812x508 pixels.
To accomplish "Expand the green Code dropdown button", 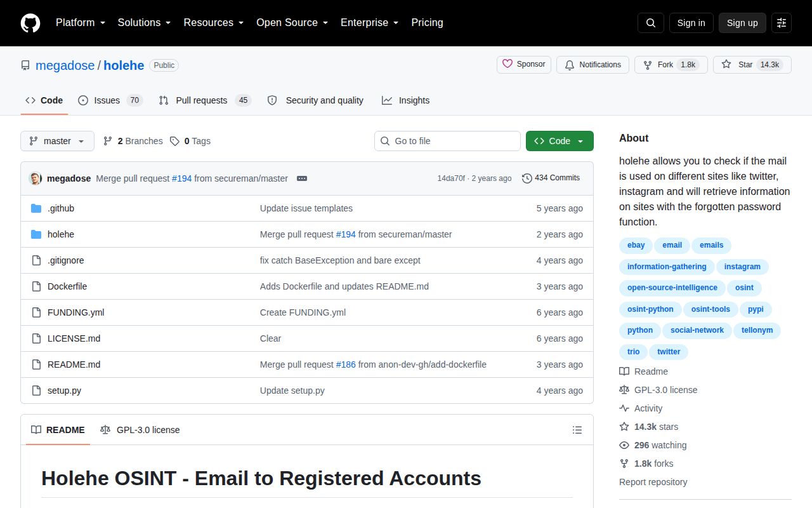I will pos(560,141).
